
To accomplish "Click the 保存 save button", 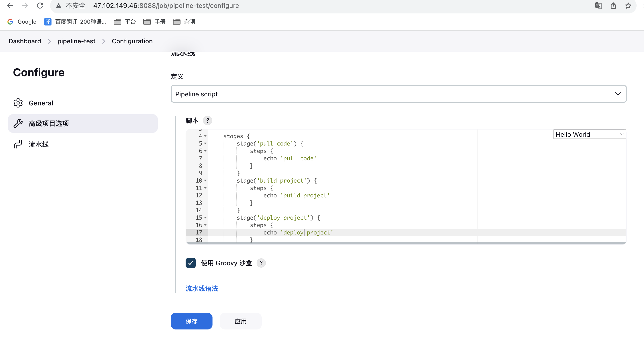I will (191, 321).
